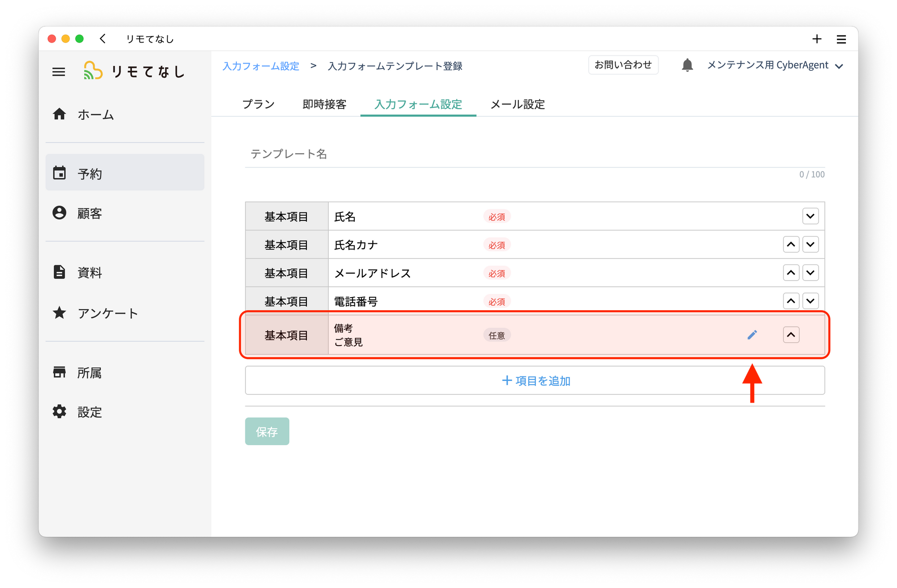Click the 備考 ご意見 label
This screenshot has width=897, height=588.
(x=348, y=335)
